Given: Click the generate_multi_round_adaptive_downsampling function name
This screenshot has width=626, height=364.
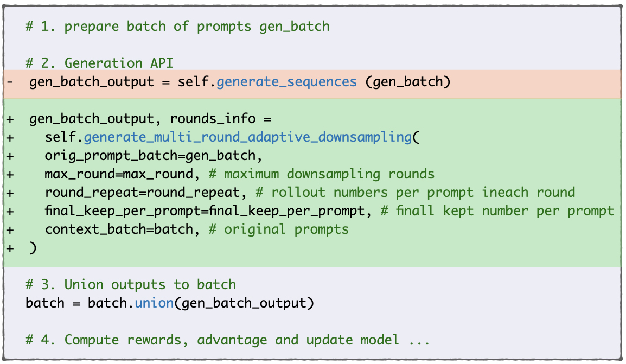Looking at the screenshot, I should coord(248,137).
